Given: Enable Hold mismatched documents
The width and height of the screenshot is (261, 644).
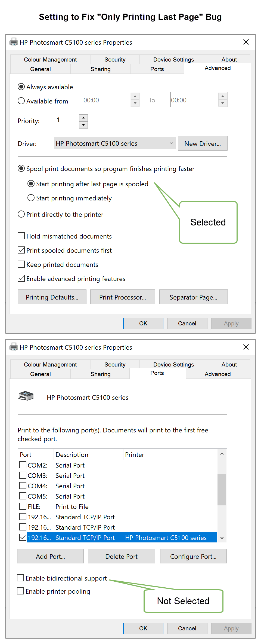Looking at the screenshot, I should pyautogui.click(x=21, y=236).
